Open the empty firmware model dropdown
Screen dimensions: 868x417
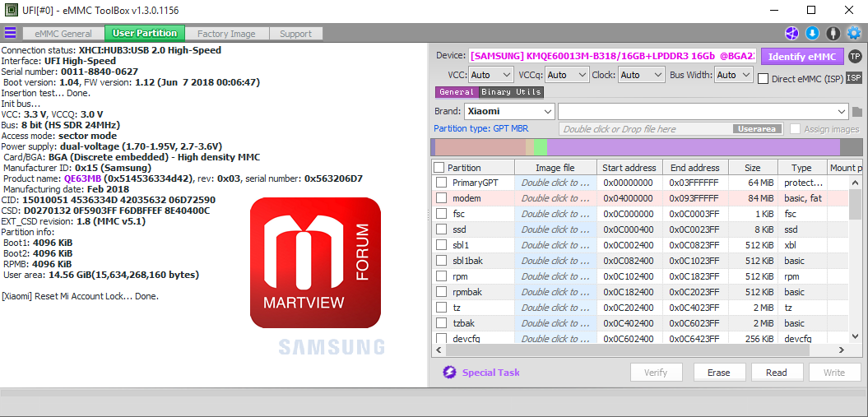703,111
